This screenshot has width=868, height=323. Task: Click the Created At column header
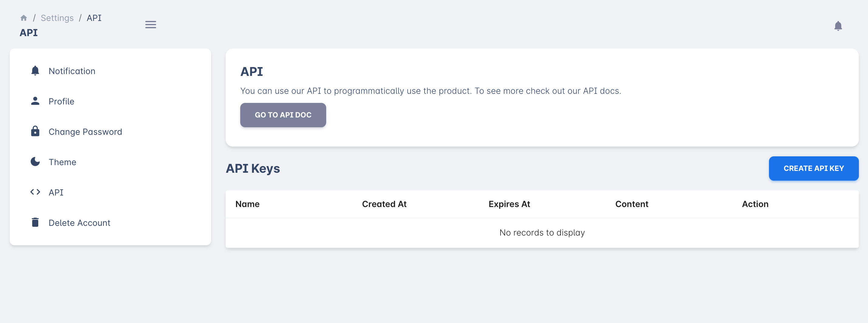pyautogui.click(x=384, y=204)
